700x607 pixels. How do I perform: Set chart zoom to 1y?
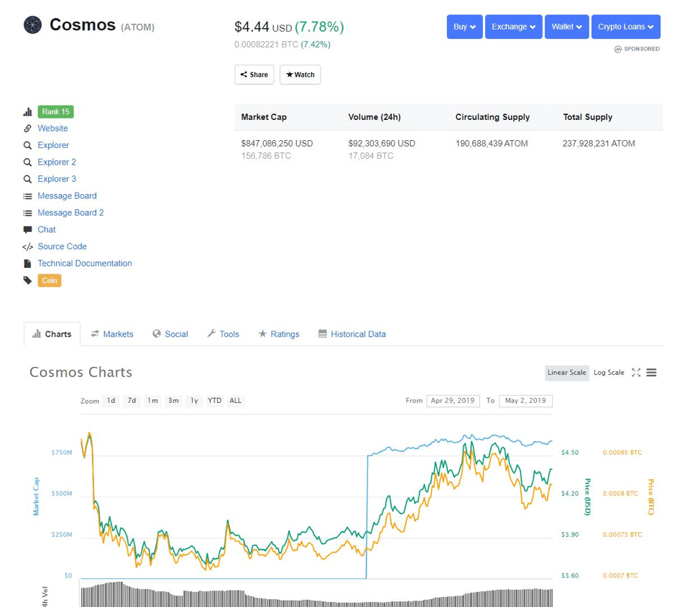click(x=194, y=401)
